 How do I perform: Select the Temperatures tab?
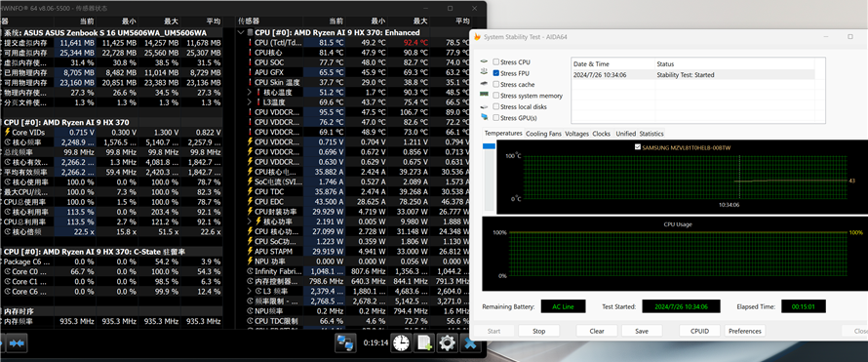click(x=503, y=134)
